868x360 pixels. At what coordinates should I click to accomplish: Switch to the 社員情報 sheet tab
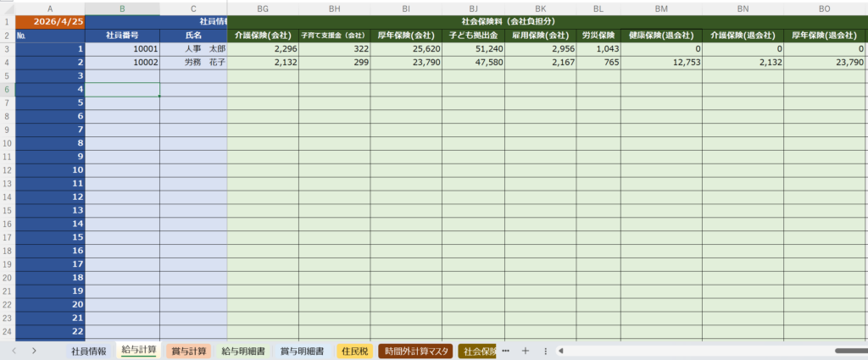tap(89, 351)
